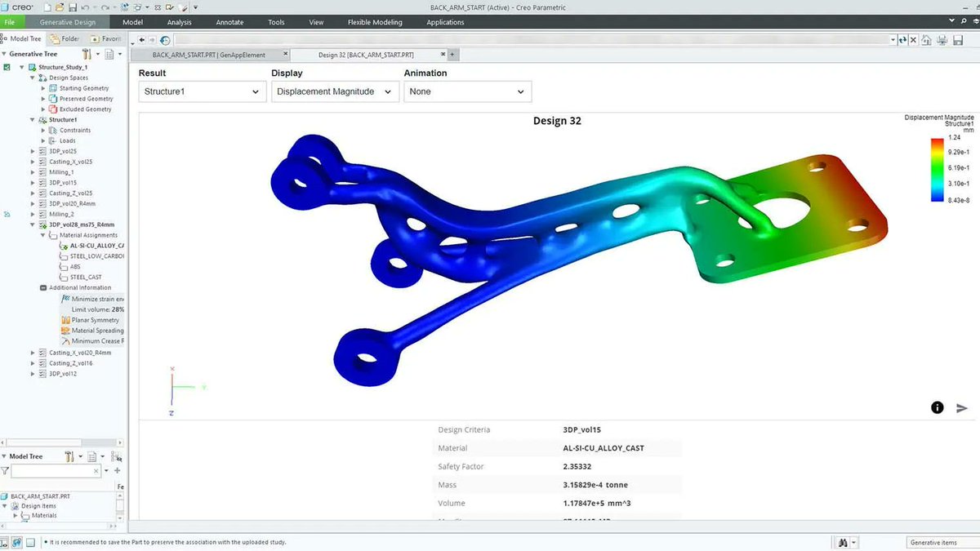Expand the Excluded Geometry node
980x551 pixels.
pos(43,109)
